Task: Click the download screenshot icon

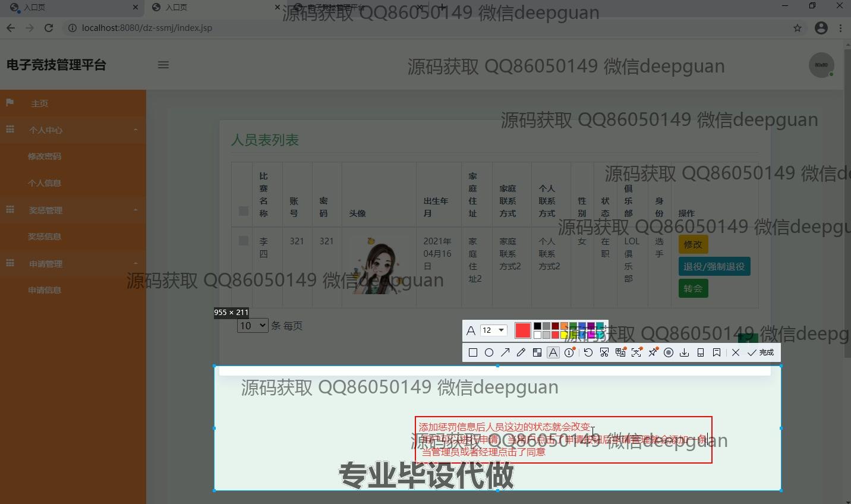Action: (x=684, y=352)
